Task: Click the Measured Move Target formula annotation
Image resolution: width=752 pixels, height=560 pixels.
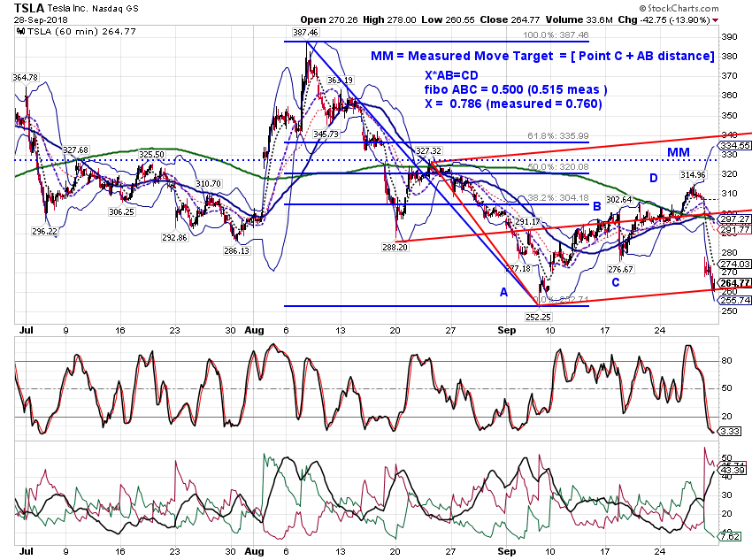Action: point(542,56)
